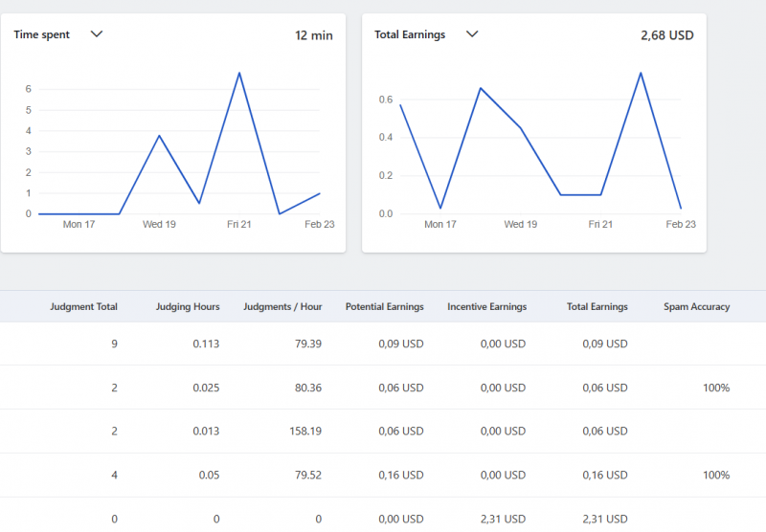Expand the Time spent chart dropdown chevron

(96, 33)
